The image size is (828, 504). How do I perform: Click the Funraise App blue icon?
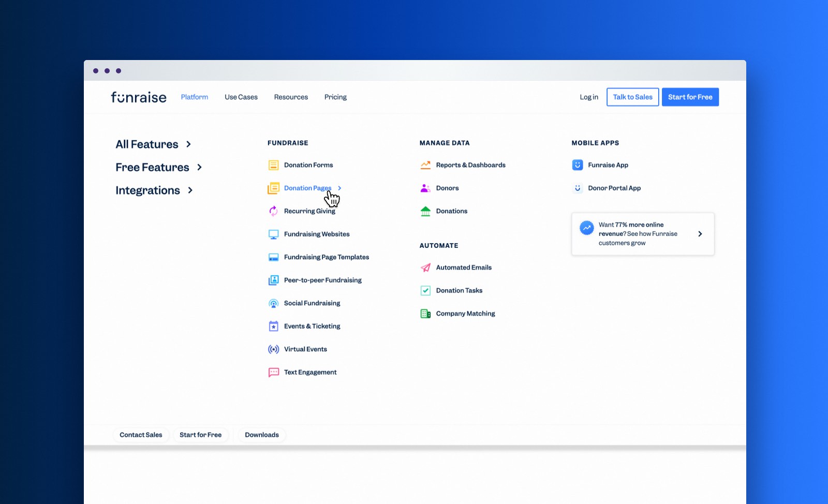[x=578, y=165]
